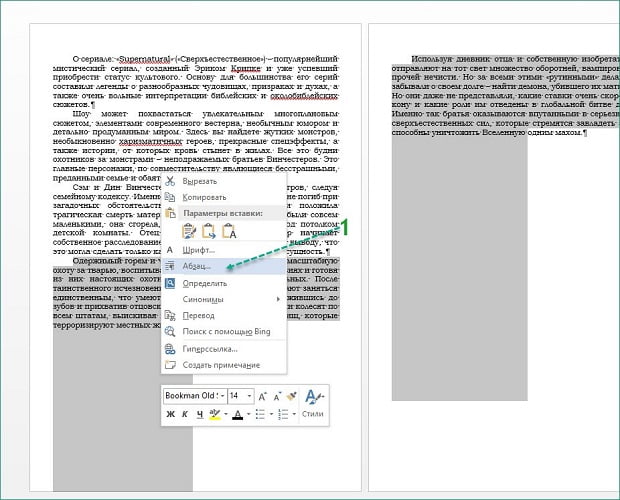Click the word Используя on second page
Screen dimensions: 620x500
point(432,59)
